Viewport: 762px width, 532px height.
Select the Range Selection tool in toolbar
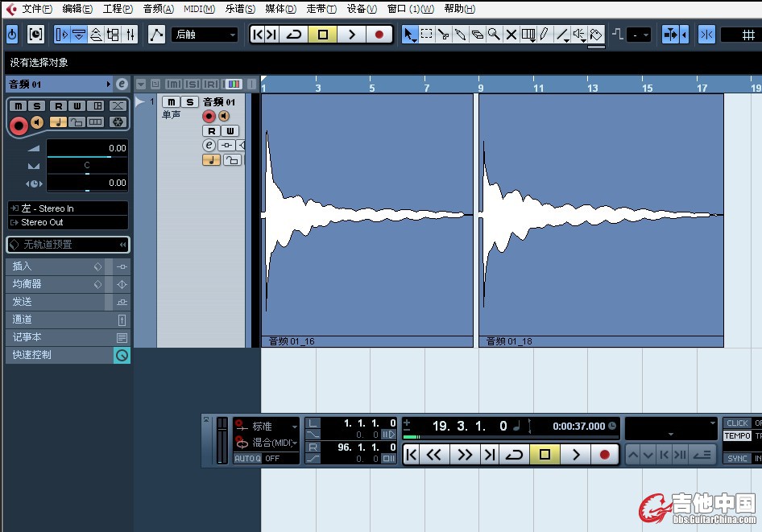pos(427,34)
